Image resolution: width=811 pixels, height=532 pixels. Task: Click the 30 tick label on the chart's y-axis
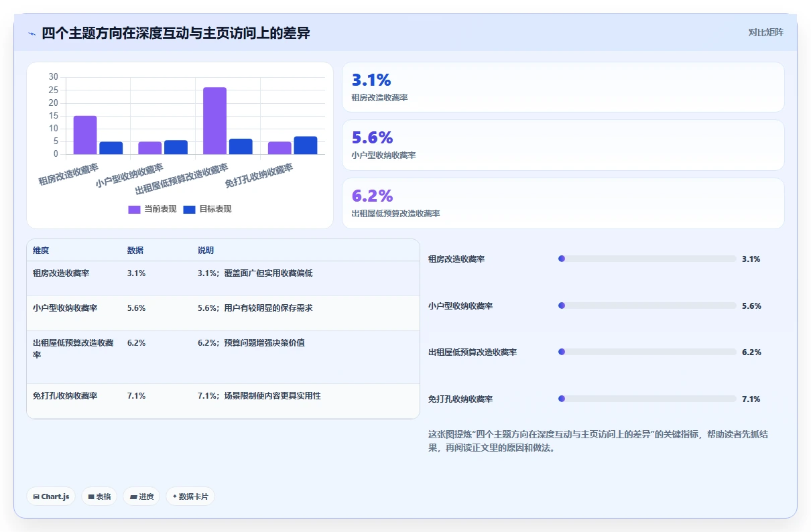coord(54,77)
